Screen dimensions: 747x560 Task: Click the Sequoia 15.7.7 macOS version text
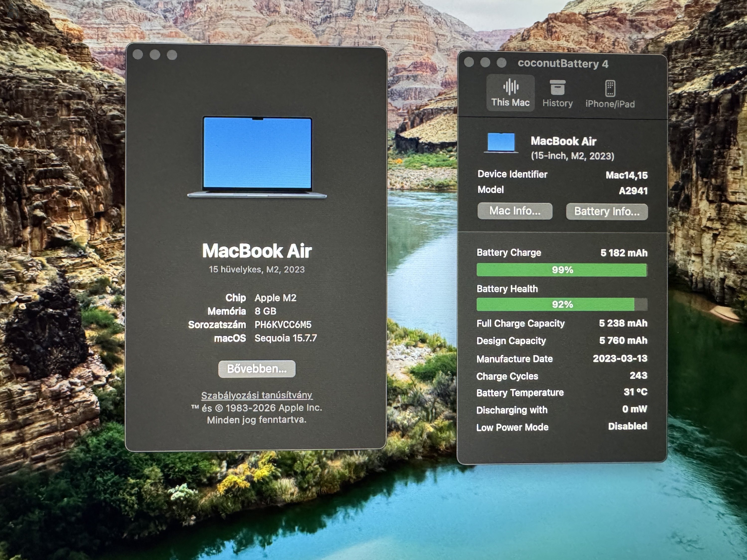[x=286, y=338]
